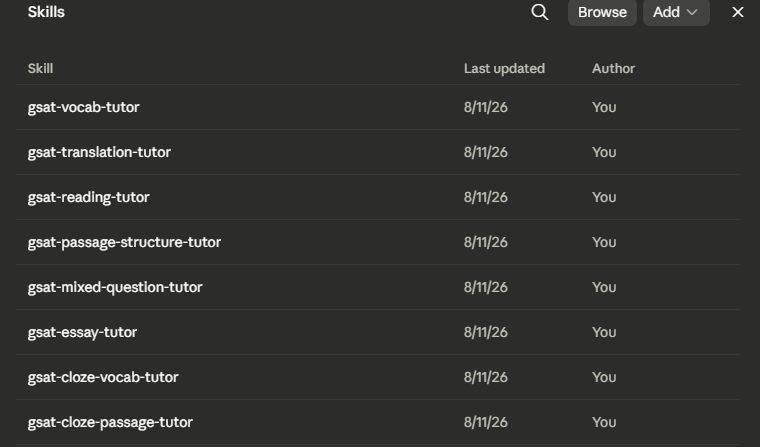
Task: Expand the Add dropdown chevron
Action: pos(692,12)
